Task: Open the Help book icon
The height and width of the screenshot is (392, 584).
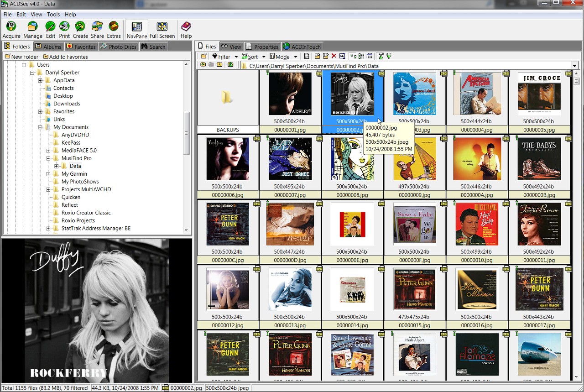Action: pyautogui.click(x=186, y=30)
